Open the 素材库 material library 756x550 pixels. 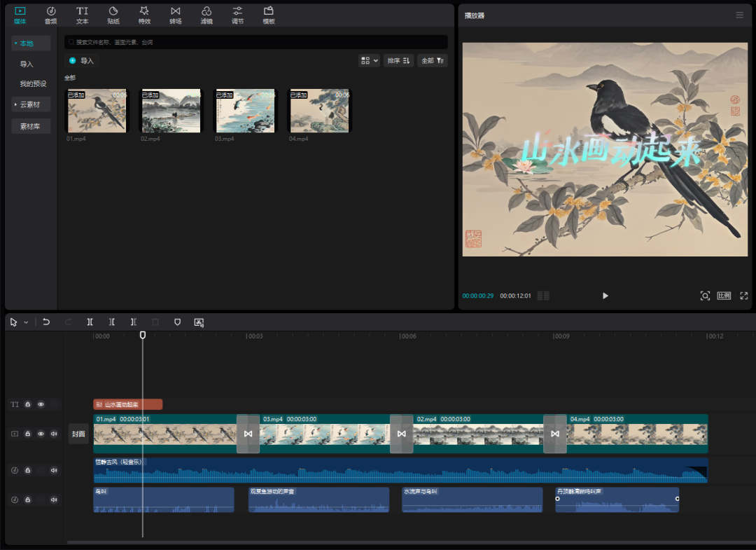(x=31, y=126)
